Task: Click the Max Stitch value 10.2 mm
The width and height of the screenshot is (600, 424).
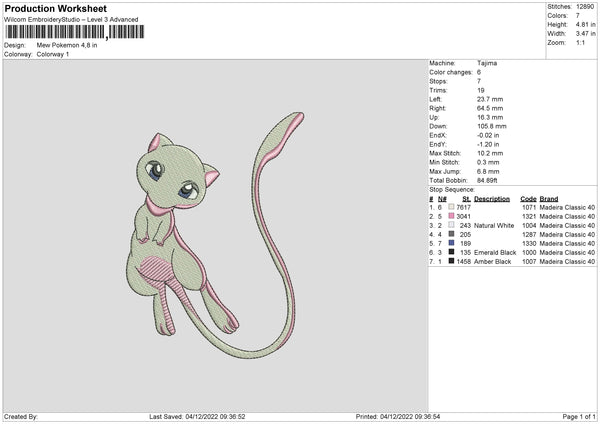Action: [490, 153]
